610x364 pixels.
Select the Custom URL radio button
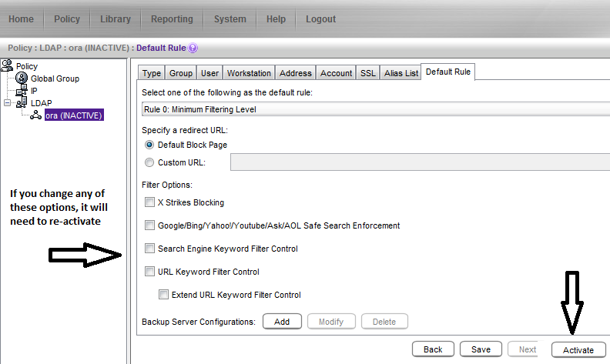pyautogui.click(x=149, y=162)
